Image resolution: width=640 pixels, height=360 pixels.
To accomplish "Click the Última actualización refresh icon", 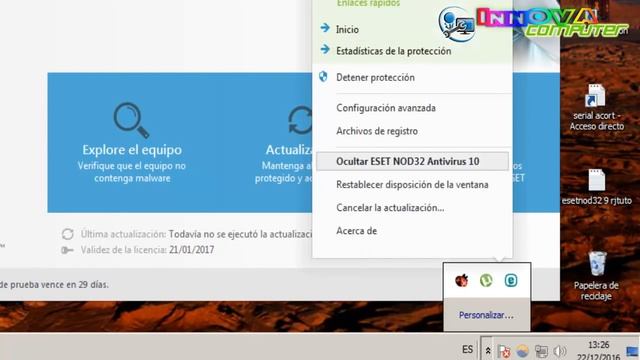I will click(x=67, y=234).
